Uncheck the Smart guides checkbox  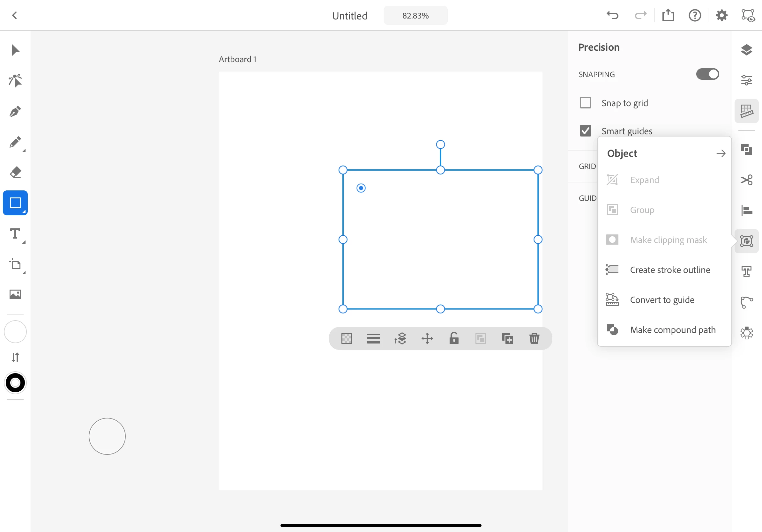point(586,131)
